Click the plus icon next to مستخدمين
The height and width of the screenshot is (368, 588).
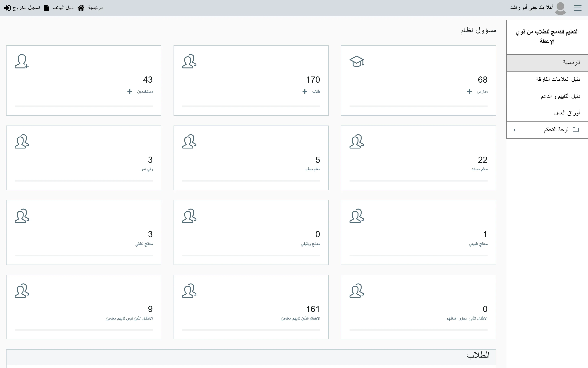(x=130, y=91)
